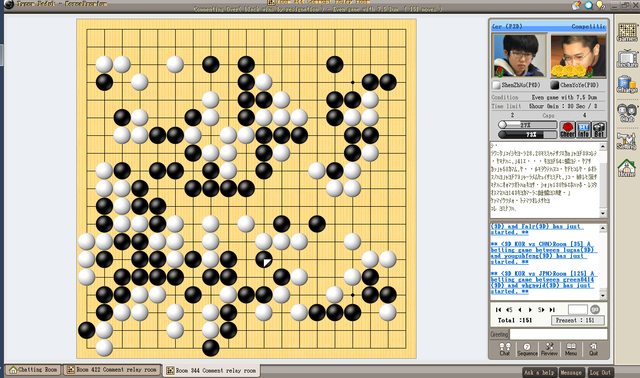Click the white 27% betting ratio bar
This screenshot has height=378, width=640.
(527, 125)
